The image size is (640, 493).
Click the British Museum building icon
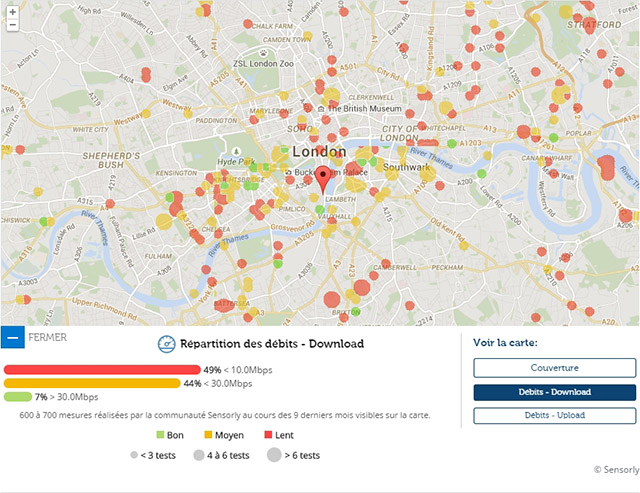point(321,109)
